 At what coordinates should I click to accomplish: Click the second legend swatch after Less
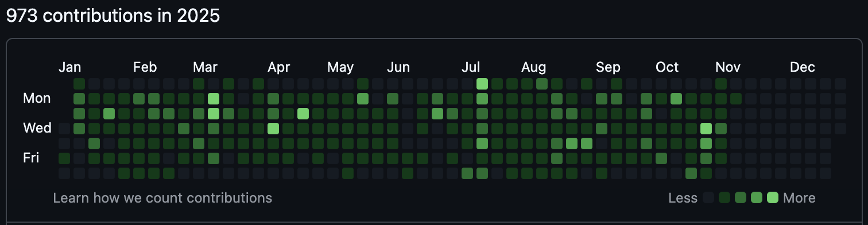coord(724,198)
